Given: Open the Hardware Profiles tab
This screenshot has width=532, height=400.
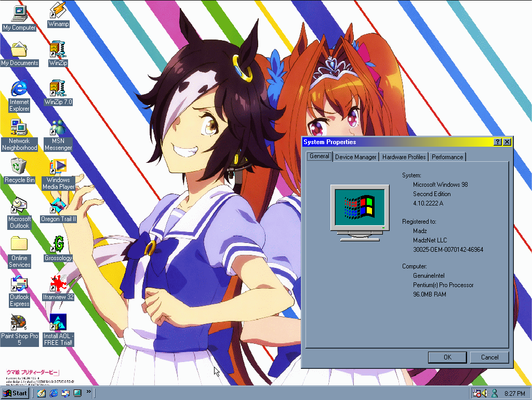Looking at the screenshot, I should pyautogui.click(x=404, y=157).
